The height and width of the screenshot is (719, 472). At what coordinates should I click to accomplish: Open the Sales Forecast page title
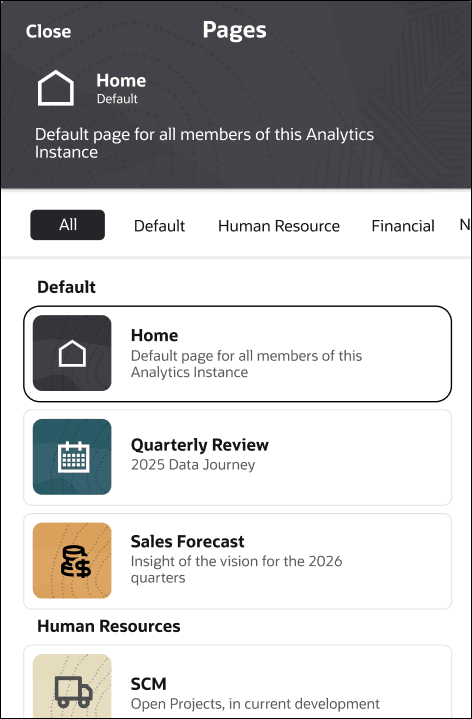click(x=188, y=541)
